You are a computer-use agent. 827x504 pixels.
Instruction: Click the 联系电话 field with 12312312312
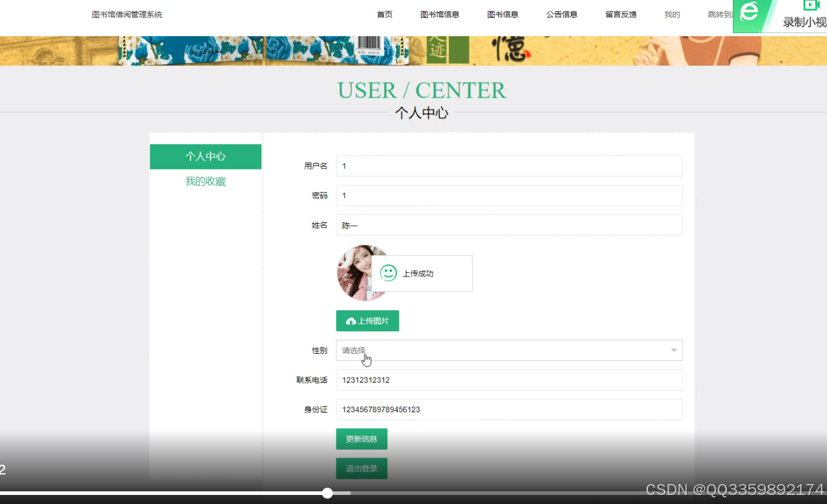[509, 380]
